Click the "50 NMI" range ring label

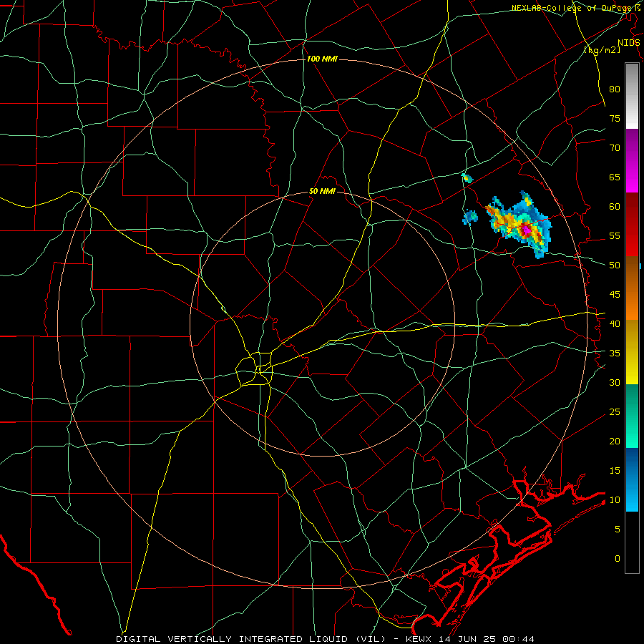click(322, 191)
